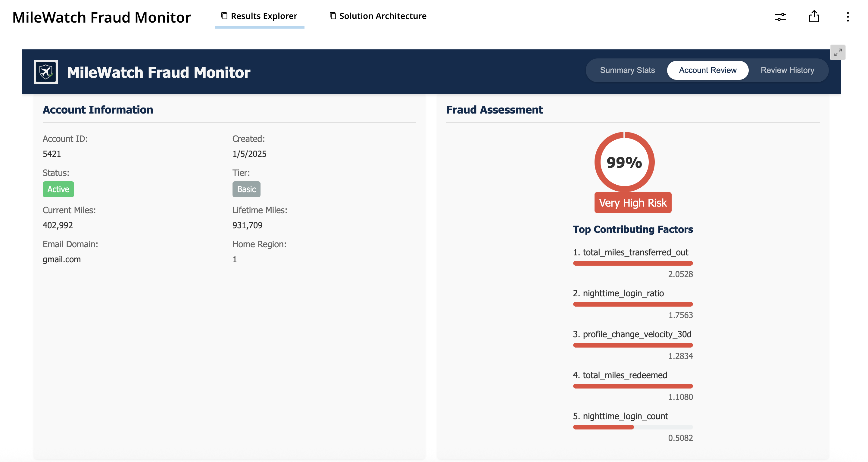This screenshot has width=868, height=462.
Task: Click the share/export icon
Action: pos(814,17)
